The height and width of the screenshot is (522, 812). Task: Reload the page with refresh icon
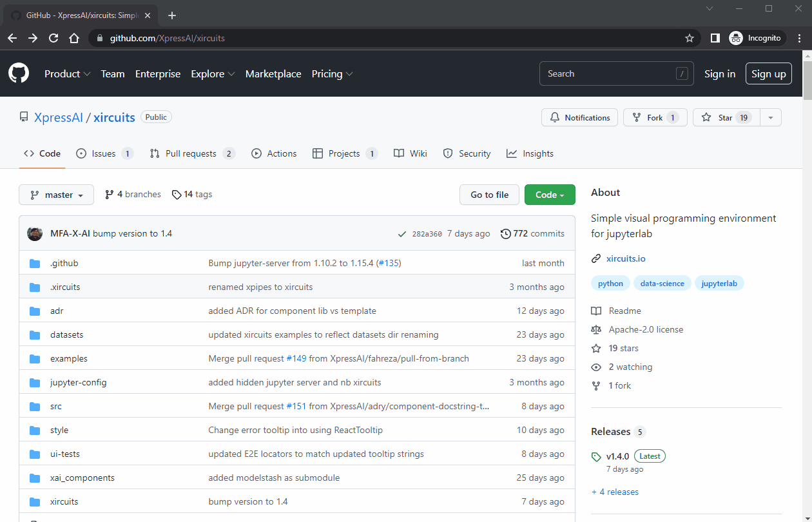tap(53, 38)
